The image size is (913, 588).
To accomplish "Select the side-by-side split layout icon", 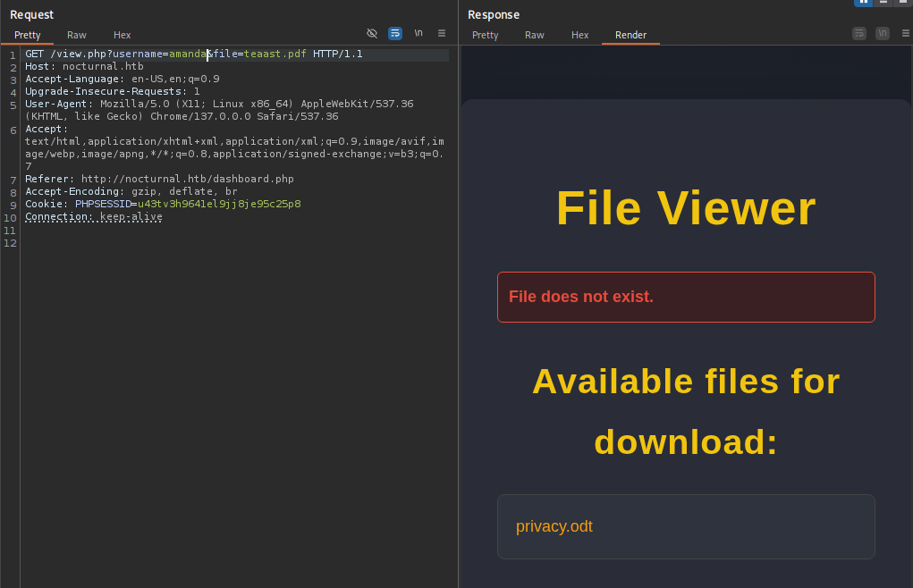I will point(863,3).
